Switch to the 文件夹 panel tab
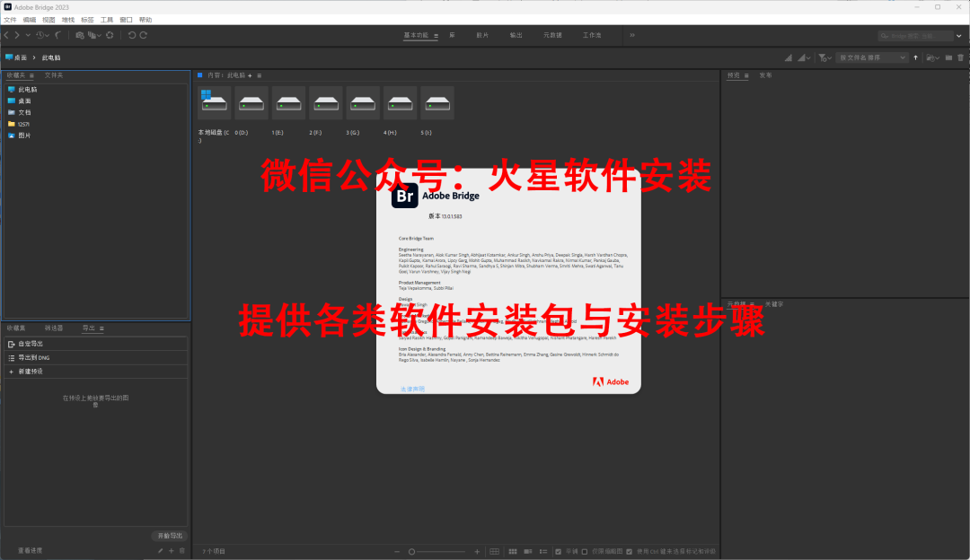Screen dimensions: 970x560 pos(54,75)
